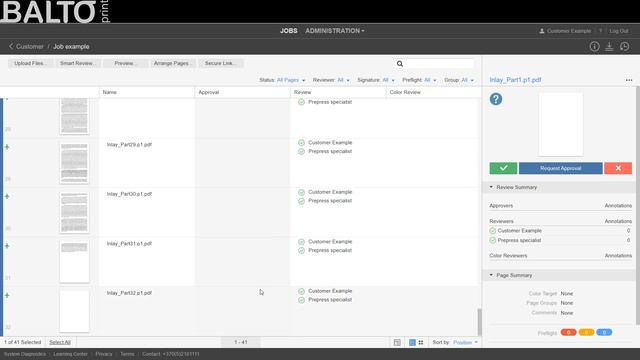Click green status icon for Inlay_Part29.p1.pdf row
Screen dimensions: 640x360
pyautogui.click(x=7, y=147)
